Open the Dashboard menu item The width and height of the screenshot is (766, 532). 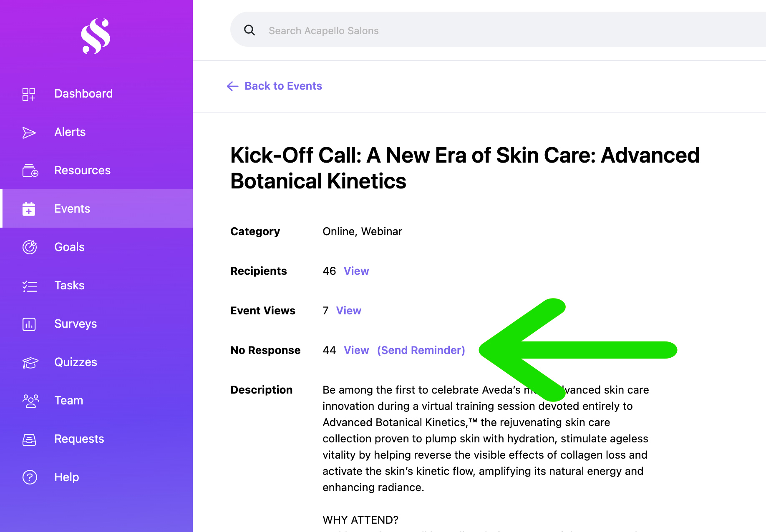96,93
